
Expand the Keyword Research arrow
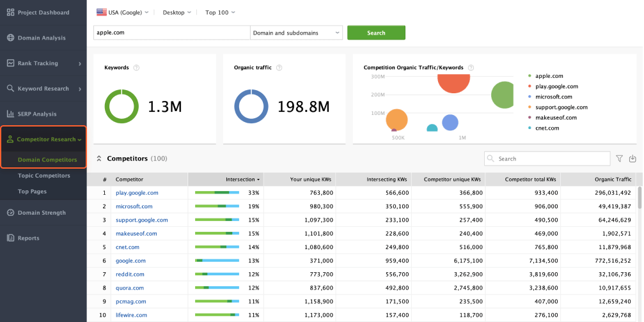click(x=80, y=89)
